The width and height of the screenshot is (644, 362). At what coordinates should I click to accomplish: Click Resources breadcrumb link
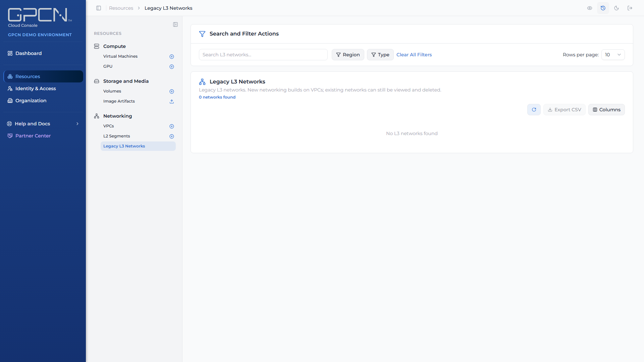(x=121, y=8)
